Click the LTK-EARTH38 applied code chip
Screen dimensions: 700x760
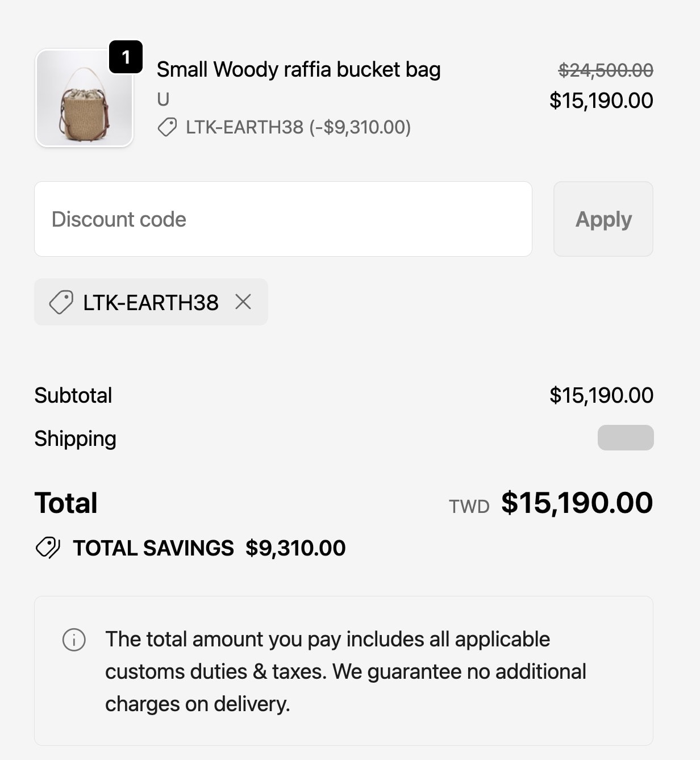click(x=151, y=302)
